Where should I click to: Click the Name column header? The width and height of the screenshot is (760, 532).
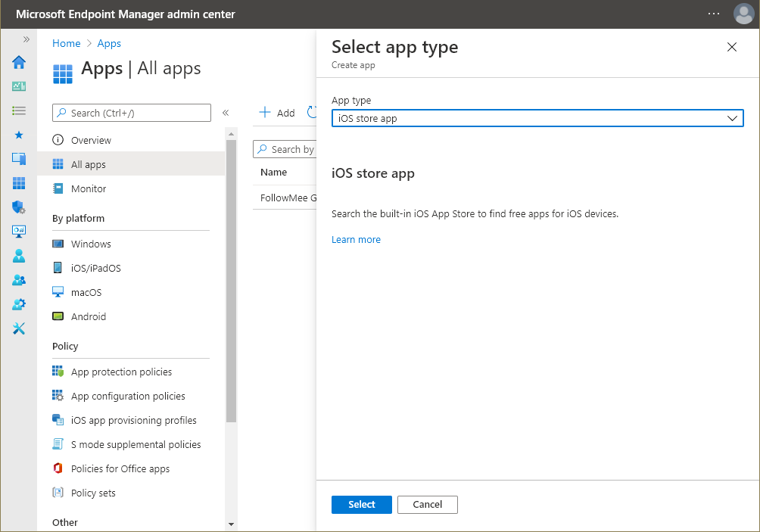tap(273, 172)
